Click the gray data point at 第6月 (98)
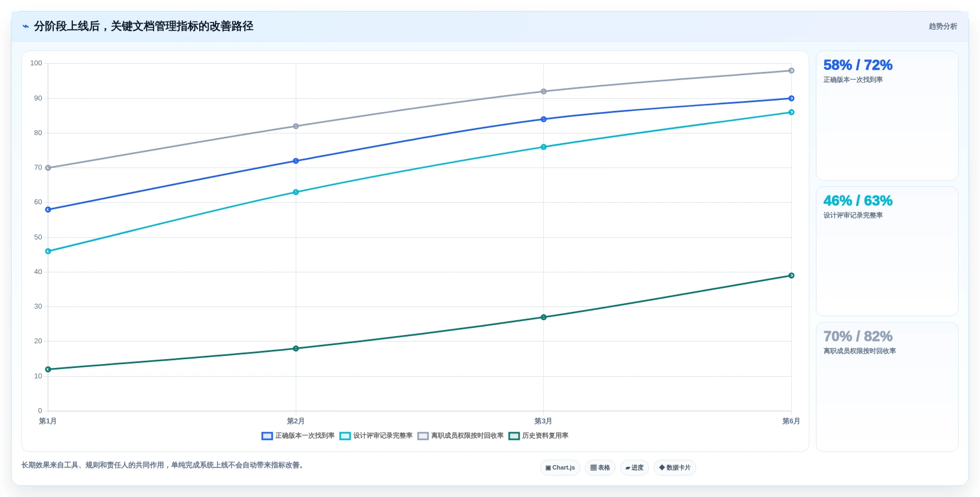The width and height of the screenshot is (980, 497). click(x=791, y=71)
